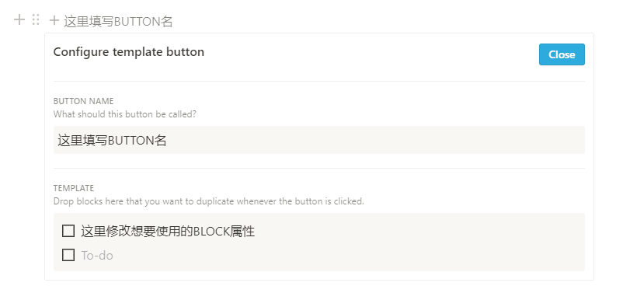Image resolution: width=644 pixels, height=300 pixels.
Task: Focus the button name input field
Action: click(x=319, y=140)
